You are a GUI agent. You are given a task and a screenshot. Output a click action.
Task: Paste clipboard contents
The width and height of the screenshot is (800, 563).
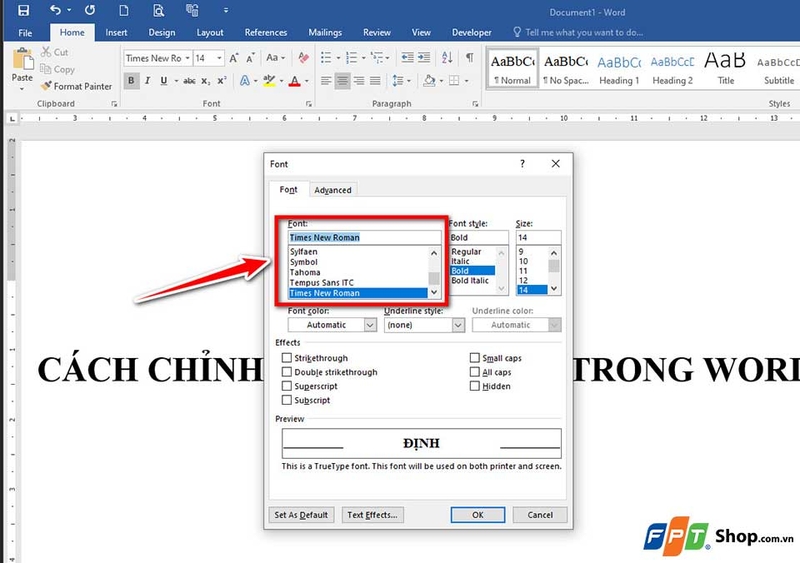(22, 65)
